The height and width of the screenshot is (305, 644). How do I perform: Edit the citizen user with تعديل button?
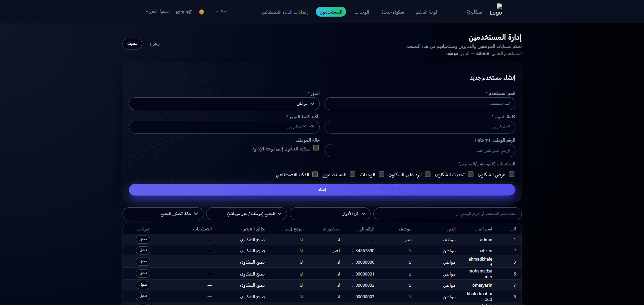point(143,250)
